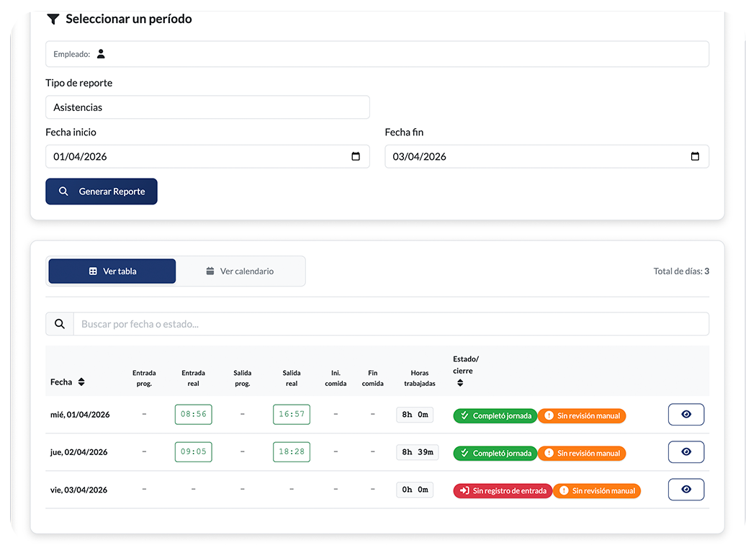Click the search magnifier icon beside table search
Image resolution: width=756 pixels, height=553 pixels.
click(x=60, y=324)
